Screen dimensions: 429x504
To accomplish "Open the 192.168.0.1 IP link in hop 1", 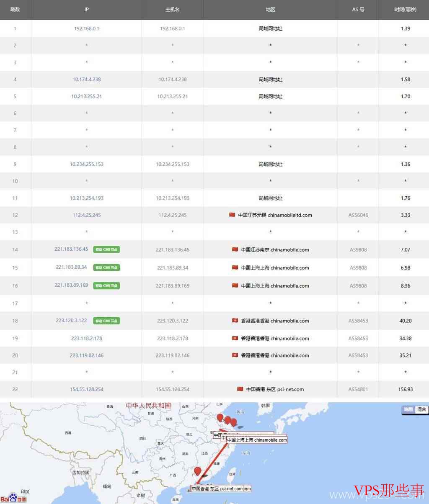I will click(86, 28).
